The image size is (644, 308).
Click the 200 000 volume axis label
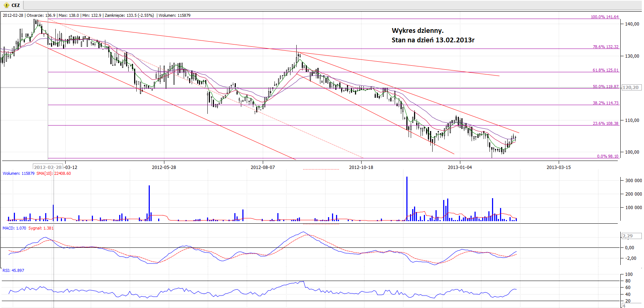[633, 194]
